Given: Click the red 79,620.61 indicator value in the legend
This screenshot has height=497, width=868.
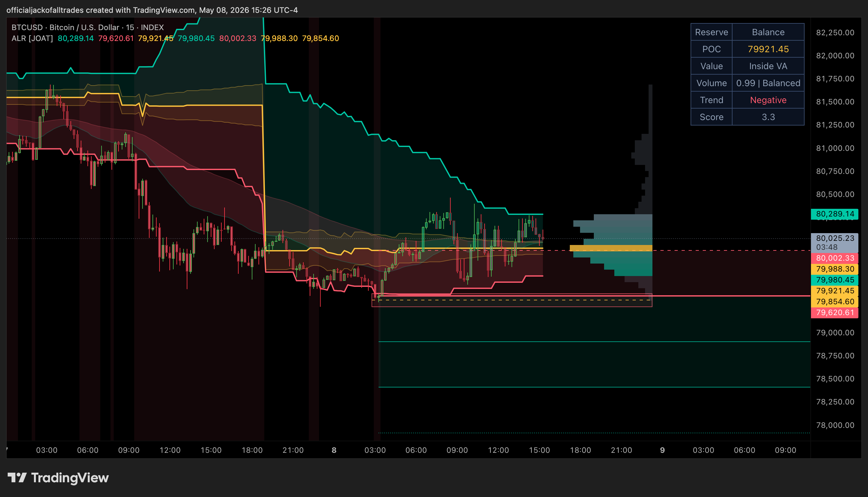Looking at the screenshot, I should pos(116,38).
